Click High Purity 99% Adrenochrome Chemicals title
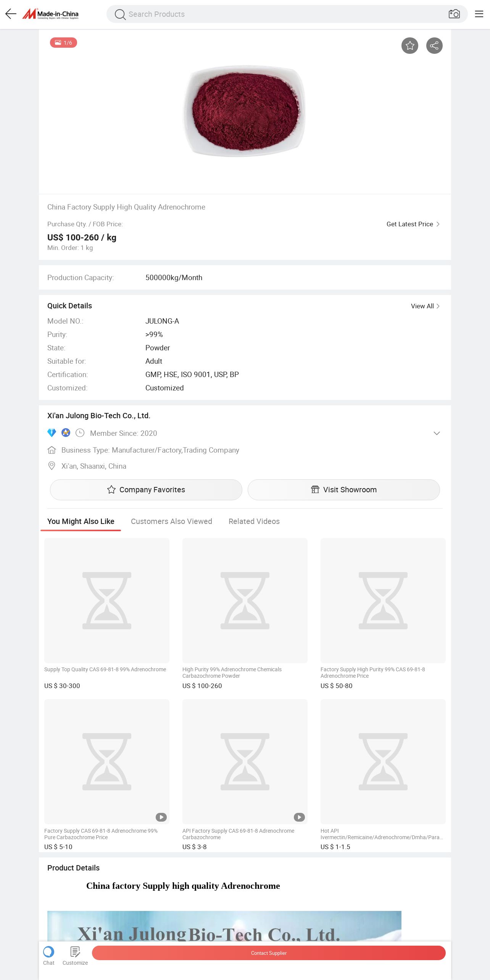Viewport: 490px width, 980px height. pyautogui.click(x=232, y=672)
